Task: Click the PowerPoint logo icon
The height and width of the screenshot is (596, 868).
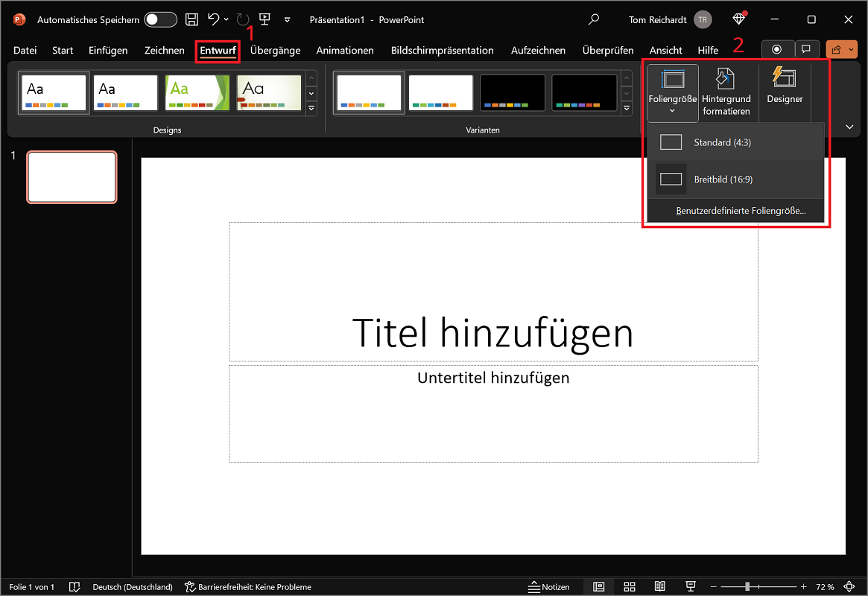Action: 19,19
